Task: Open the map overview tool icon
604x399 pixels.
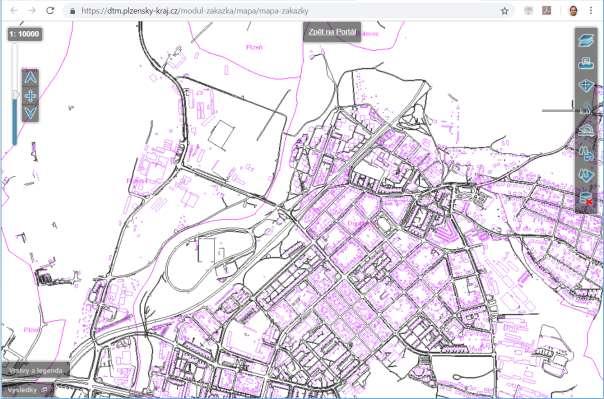Action: 586,131
